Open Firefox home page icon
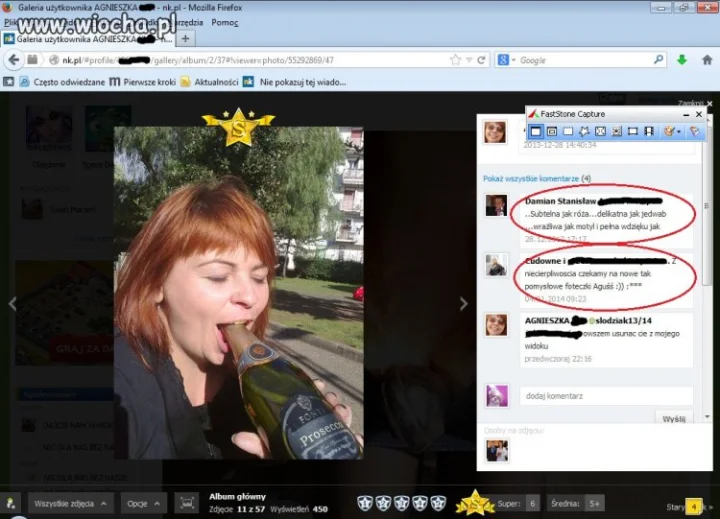This screenshot has width=720, height=519. [x=707, y=60]
